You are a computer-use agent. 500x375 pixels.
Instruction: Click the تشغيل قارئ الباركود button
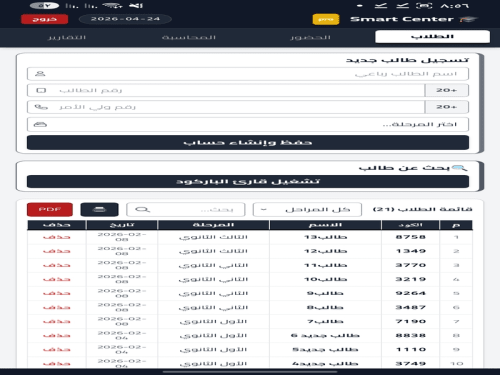(248, 182)
